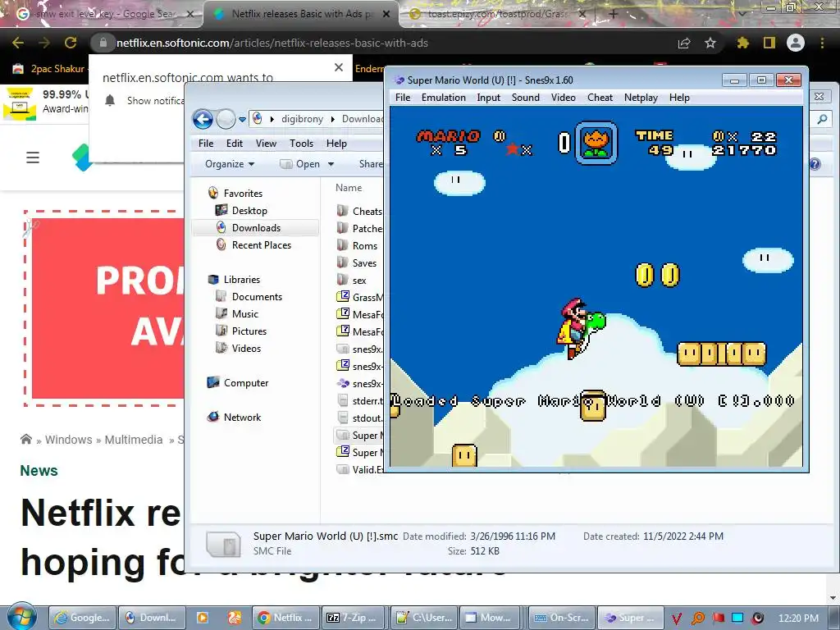Click Explorer search magnifier icon

click(x=822, y=120)
